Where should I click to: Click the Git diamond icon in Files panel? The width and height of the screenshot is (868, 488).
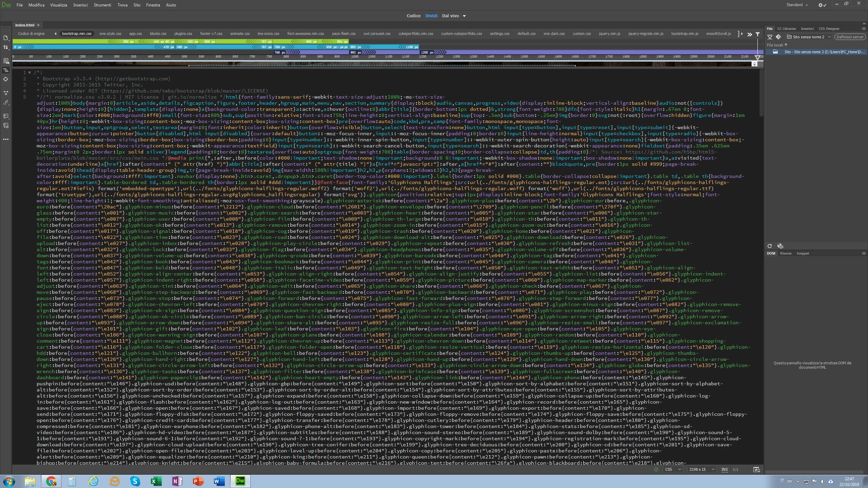tap(778, 37)
